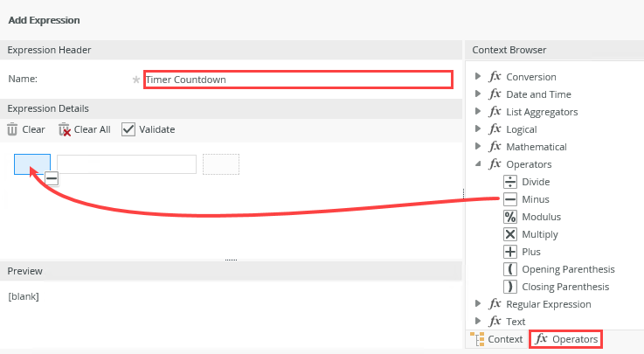Insert a Closing Parenthesis
The width and height of the screenshot is (644, 354).
(510, 287)
